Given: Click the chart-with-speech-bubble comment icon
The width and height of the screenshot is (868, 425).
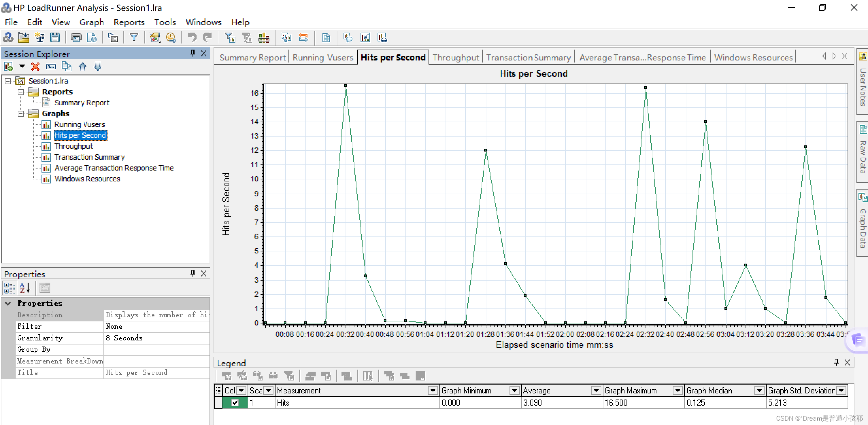Looking at the screenshot, I should pos(348,37).
